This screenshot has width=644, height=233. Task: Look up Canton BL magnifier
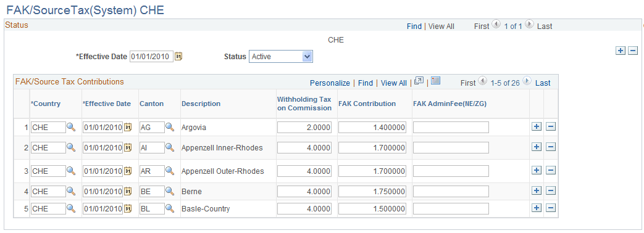pos(170,208)
